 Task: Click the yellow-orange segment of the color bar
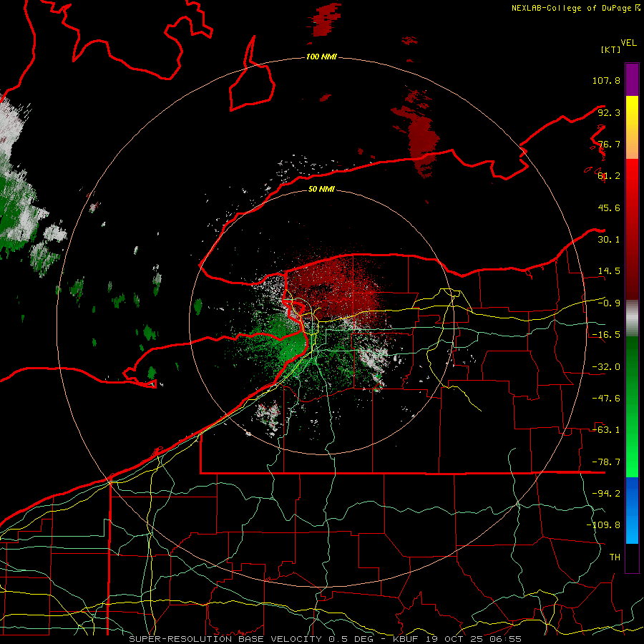(x=632, y=127)
